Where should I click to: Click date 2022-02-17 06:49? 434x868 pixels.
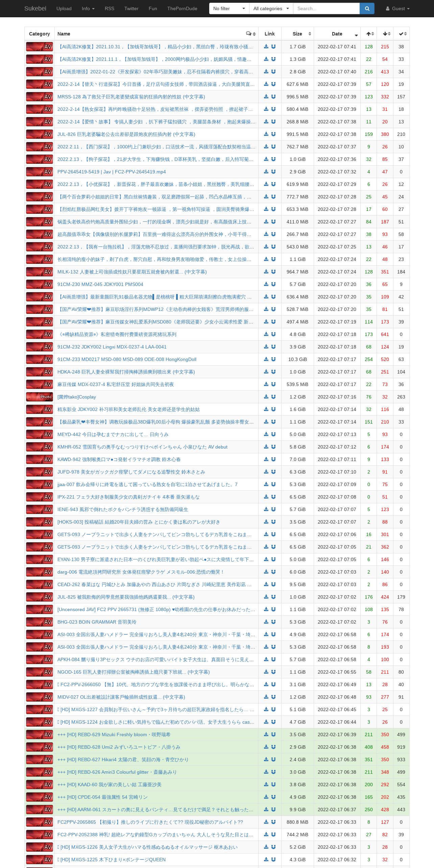coord(337,684)
